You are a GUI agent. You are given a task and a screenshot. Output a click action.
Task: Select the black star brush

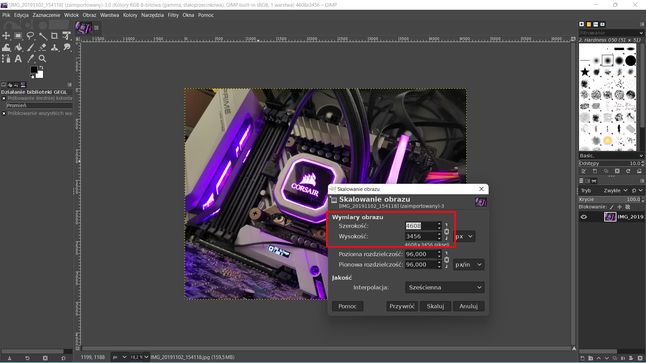(x=585, y=72)
